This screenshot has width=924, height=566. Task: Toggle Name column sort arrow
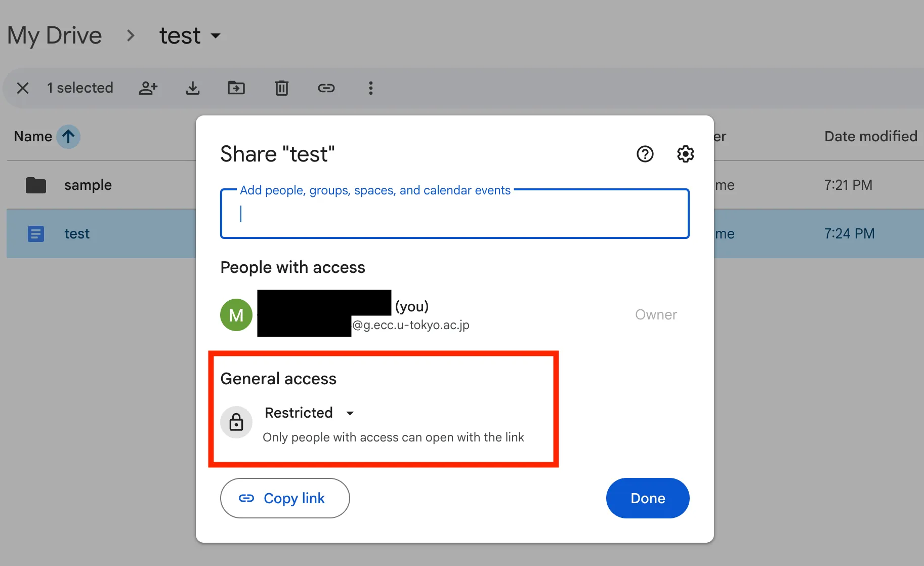[68, 137]
